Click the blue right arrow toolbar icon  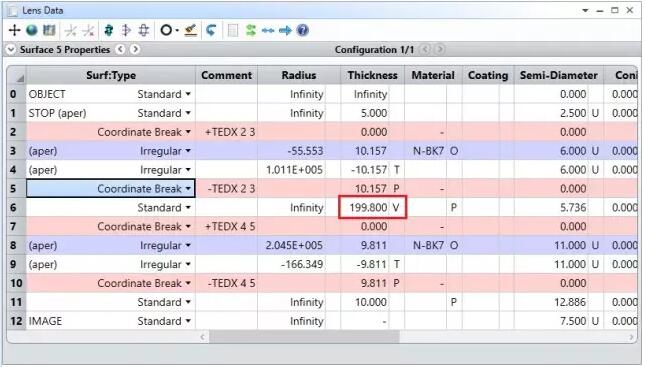click(x=285, y=30)
